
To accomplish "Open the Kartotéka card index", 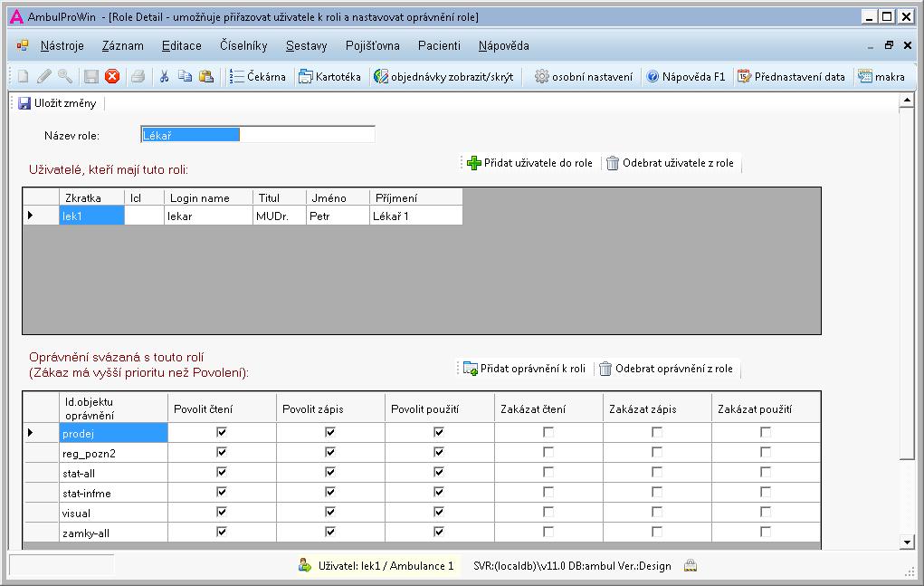I will point(330,77).
